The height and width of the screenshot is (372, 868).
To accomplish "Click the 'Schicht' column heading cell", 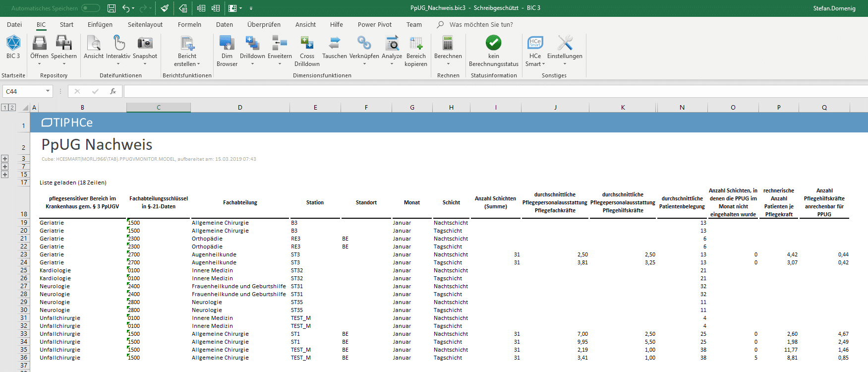I will [x=451, y=202].
